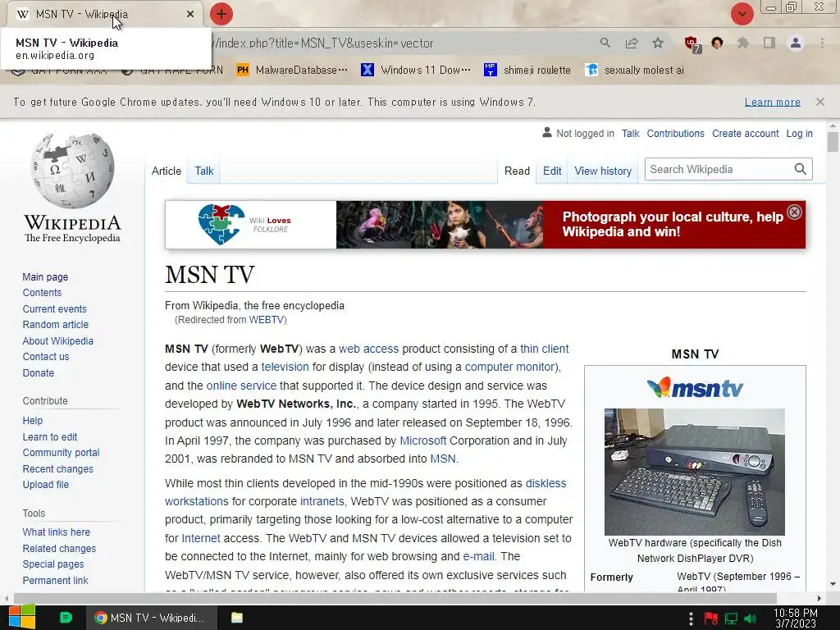Follow the Microsoft article link
This screenshot has width=840, height=630.
[422, 441]
